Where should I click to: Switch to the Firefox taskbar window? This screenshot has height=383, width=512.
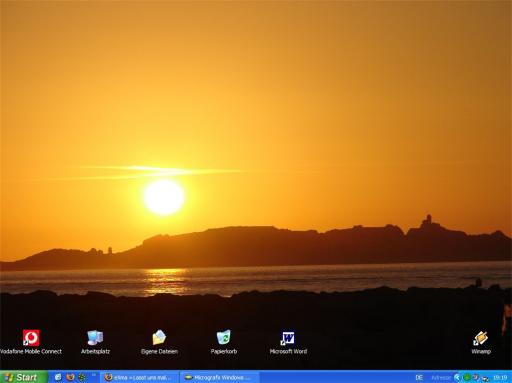click(x=139, y=377)
